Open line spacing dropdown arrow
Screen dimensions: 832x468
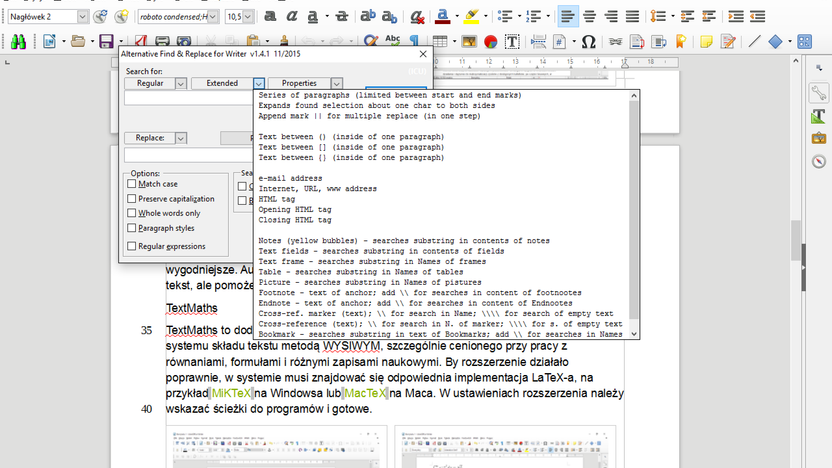(x=672, y=16)
